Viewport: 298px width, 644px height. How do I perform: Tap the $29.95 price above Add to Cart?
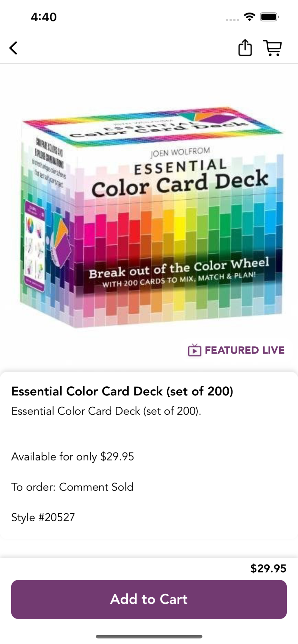point(268,568)
